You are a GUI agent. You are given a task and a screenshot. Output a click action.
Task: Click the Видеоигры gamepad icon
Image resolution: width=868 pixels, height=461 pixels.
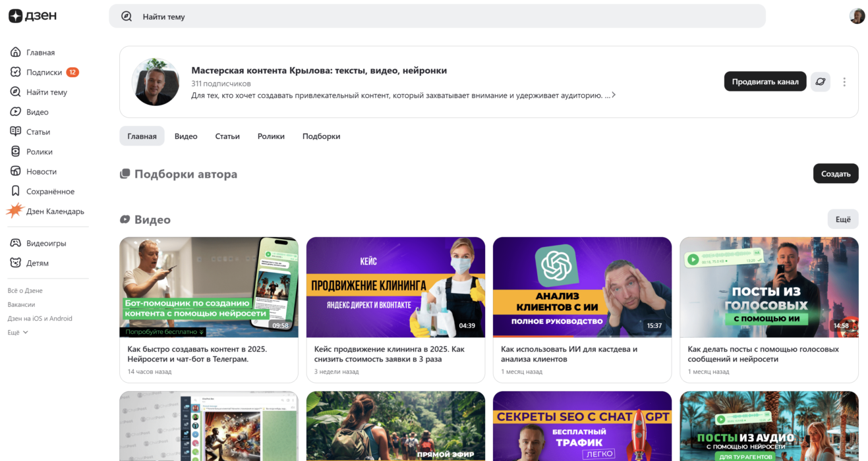(x=16, y=243)
